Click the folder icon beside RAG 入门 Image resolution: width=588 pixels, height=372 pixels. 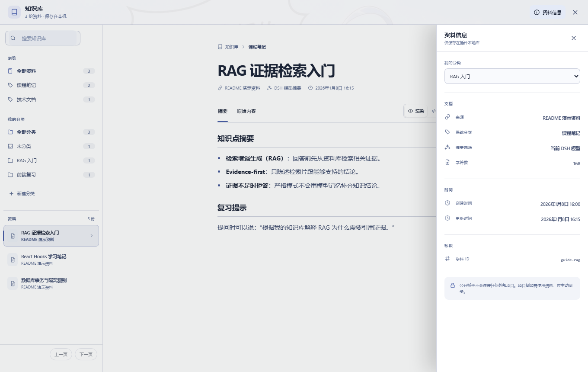pyautogui.click(x=10, y=160)
